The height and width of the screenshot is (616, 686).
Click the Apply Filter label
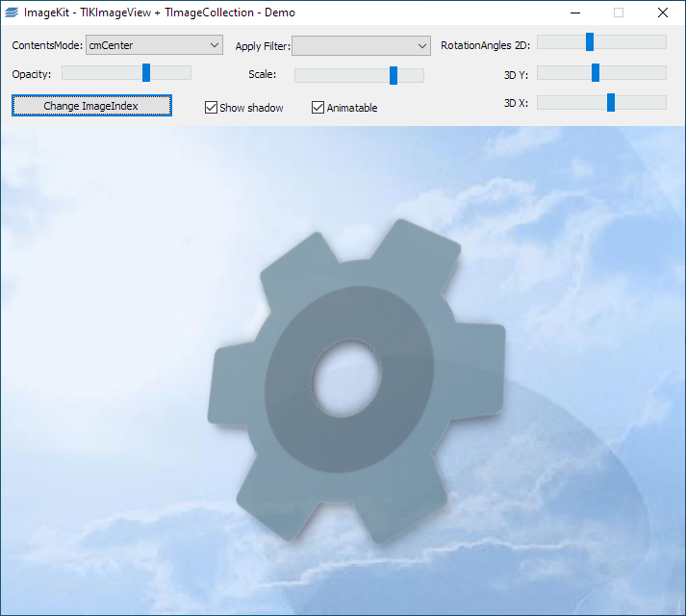point(263,46)
